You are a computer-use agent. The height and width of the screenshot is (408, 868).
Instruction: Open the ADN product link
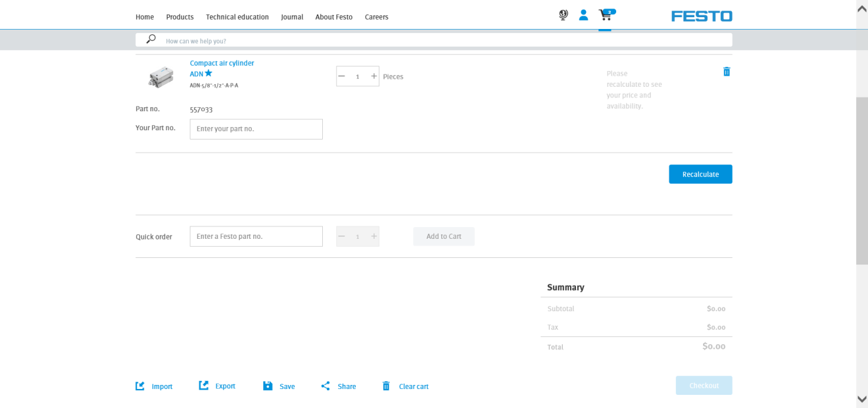pos(197,74)
